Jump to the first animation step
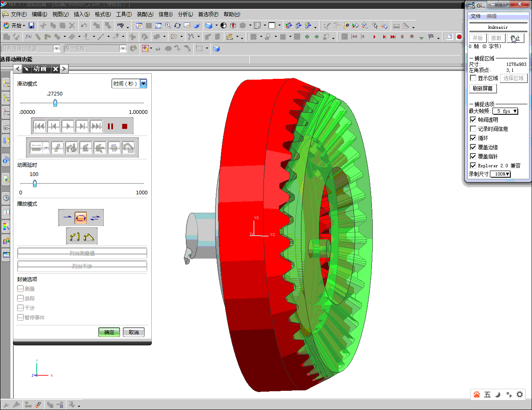Image resolution: width=532 pixels, height=410 pixels. tap(40, 126)
